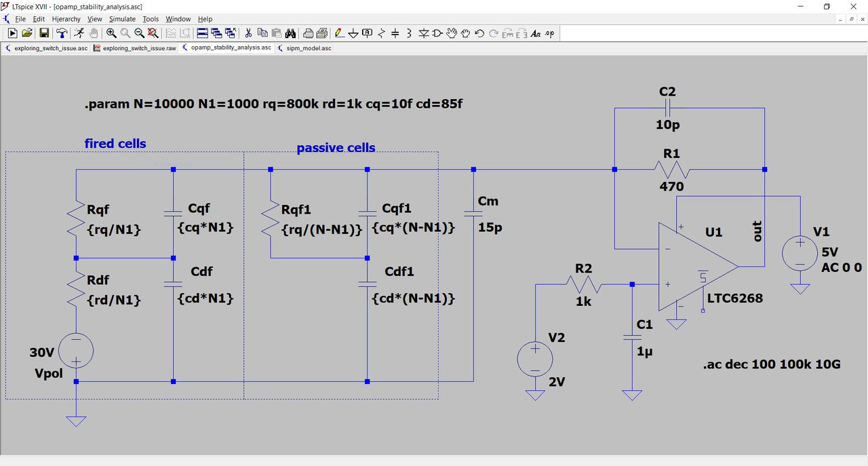This screenshot has height=466, width=868.
Task: Click the 'out' net label
Action: coord(757,231)
